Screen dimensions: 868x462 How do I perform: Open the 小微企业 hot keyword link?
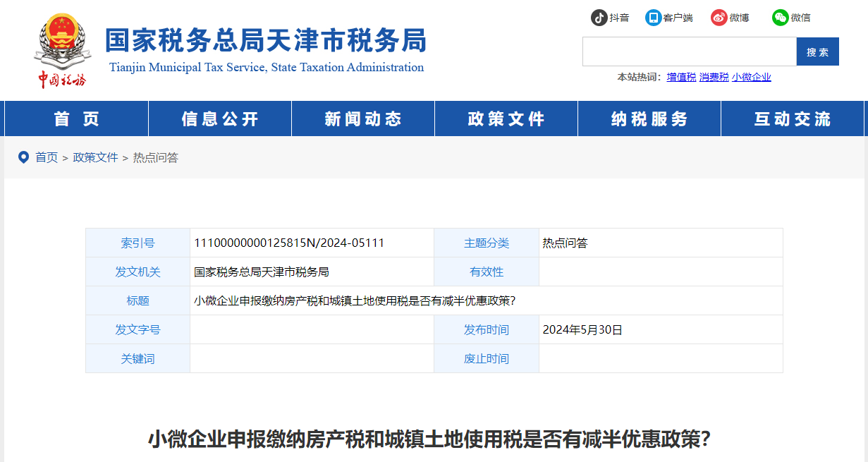[x=752, y=77]
